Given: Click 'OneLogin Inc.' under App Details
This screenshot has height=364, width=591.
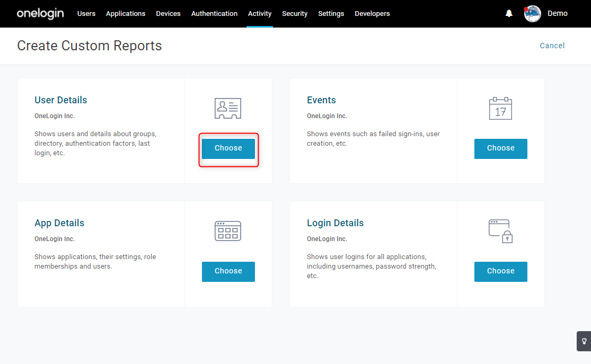Looking at the screenshot, I should [x=55, y=239].
